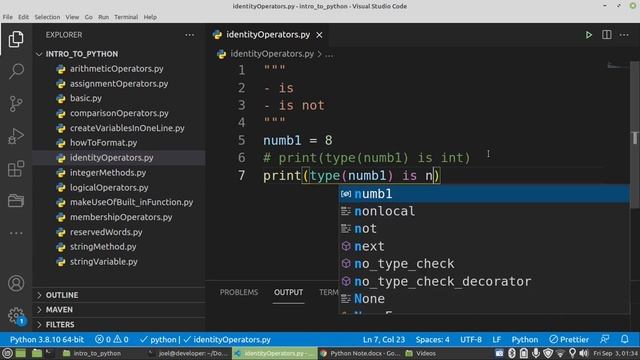Expand the FILTERS section
Screen dimensions: 640x360
point(60,324)
